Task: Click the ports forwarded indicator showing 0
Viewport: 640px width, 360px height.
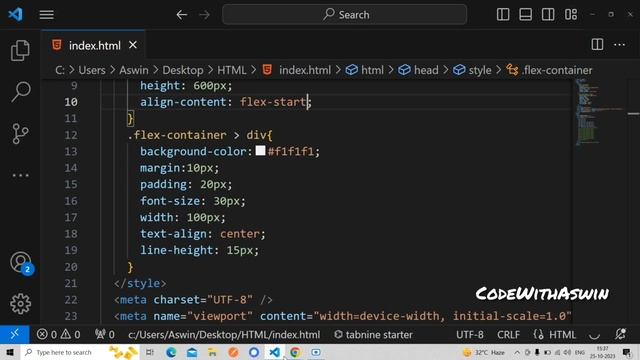Action: tap(104, 335)
